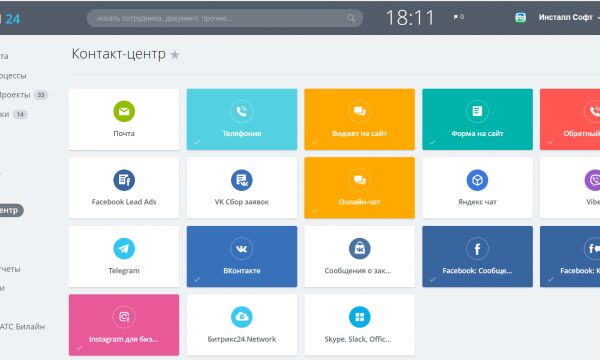Open the Инсталл Софт account dropdown
This screenshot has height=360, width=600.
(569, 17)
